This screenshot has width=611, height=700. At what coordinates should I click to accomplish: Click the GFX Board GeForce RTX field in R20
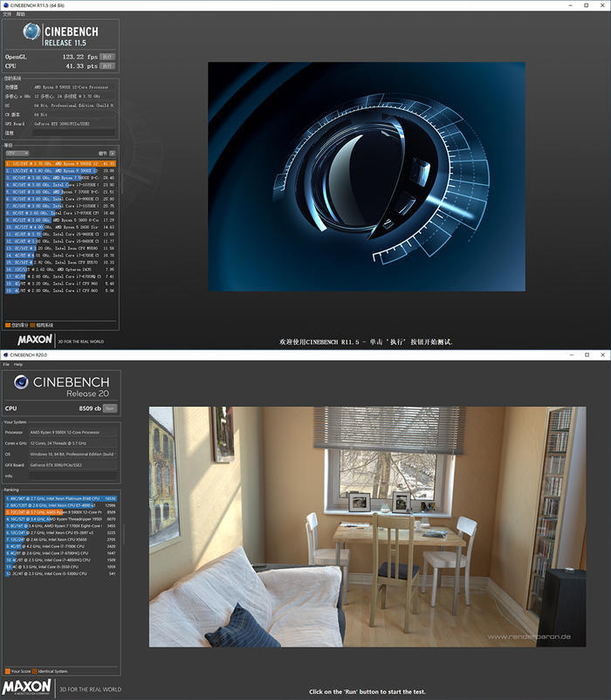click(x=72, y=464)
